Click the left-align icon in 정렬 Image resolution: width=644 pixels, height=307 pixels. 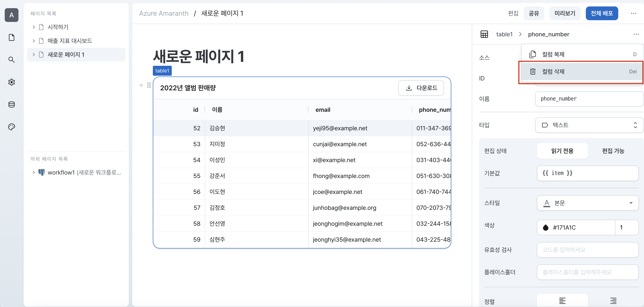562,301
